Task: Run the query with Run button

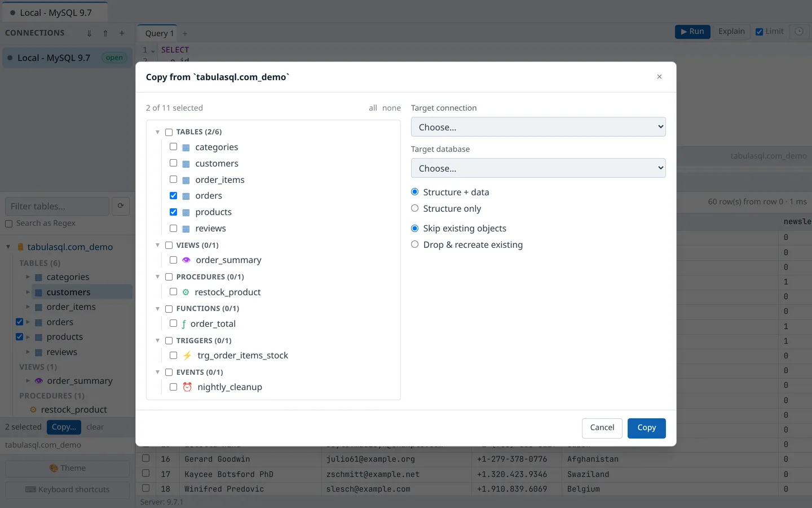Action: [x=692, y=32]
